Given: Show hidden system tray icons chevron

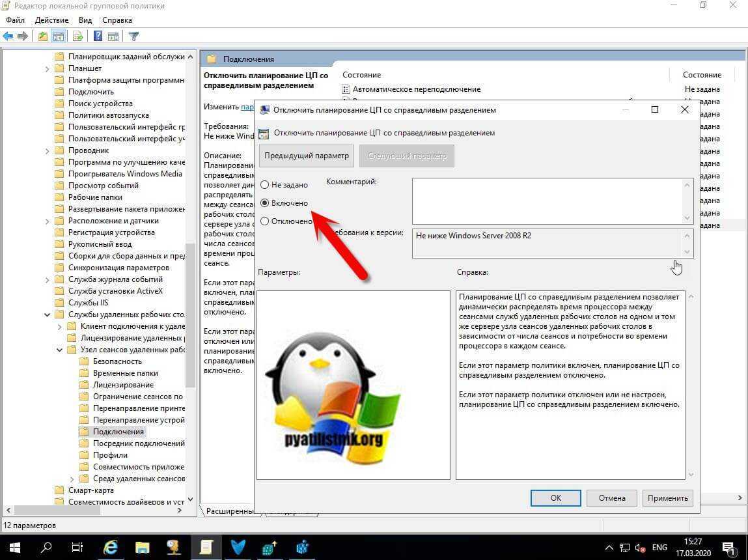Looking at the screenshot, I should click(609, 548).
